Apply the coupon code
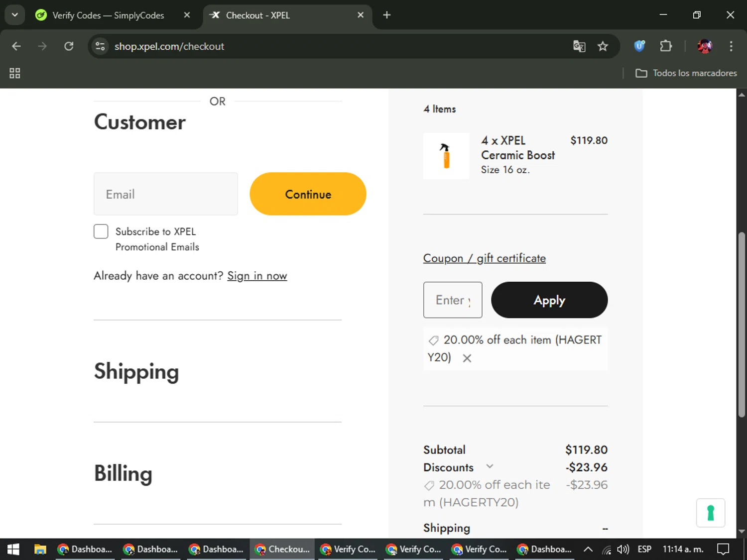 point(549,300)
